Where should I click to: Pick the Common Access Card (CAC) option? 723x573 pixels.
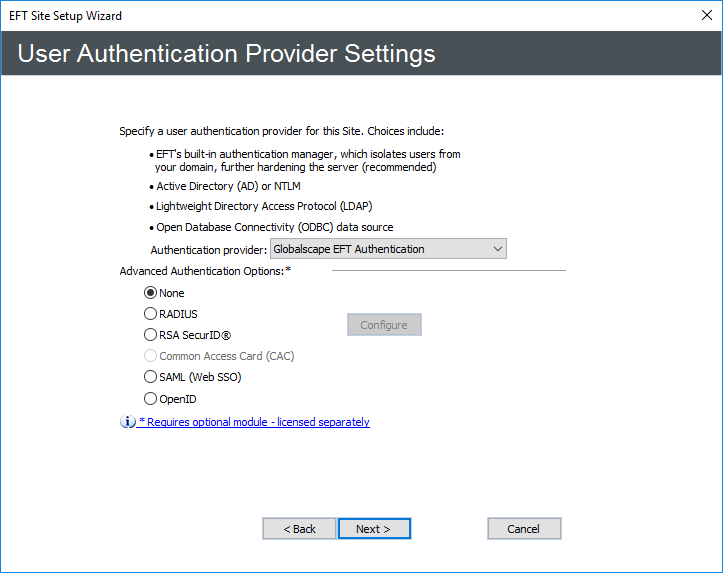[x=151, y=356]
